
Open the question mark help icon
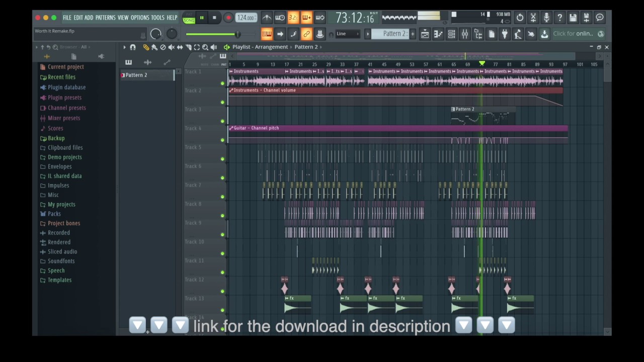coord(559,18)
